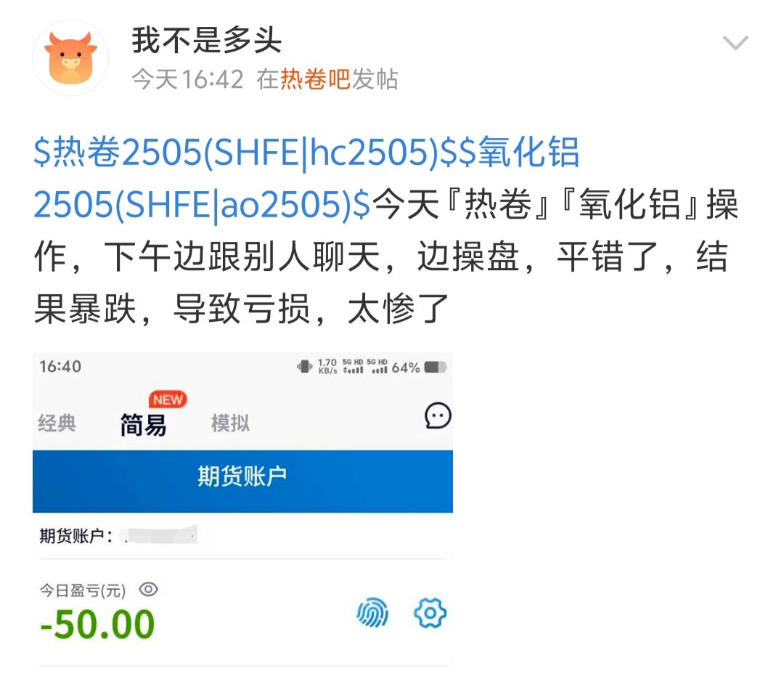Click the -50.00 profit loss value
Viewport: 784px width, 677px height.
click(x=97, y=624)
